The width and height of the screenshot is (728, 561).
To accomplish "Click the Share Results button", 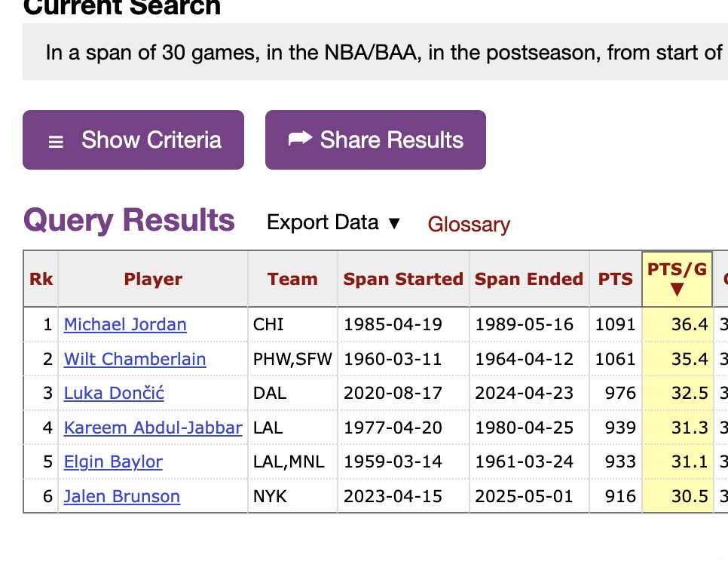I will (375, 140).
